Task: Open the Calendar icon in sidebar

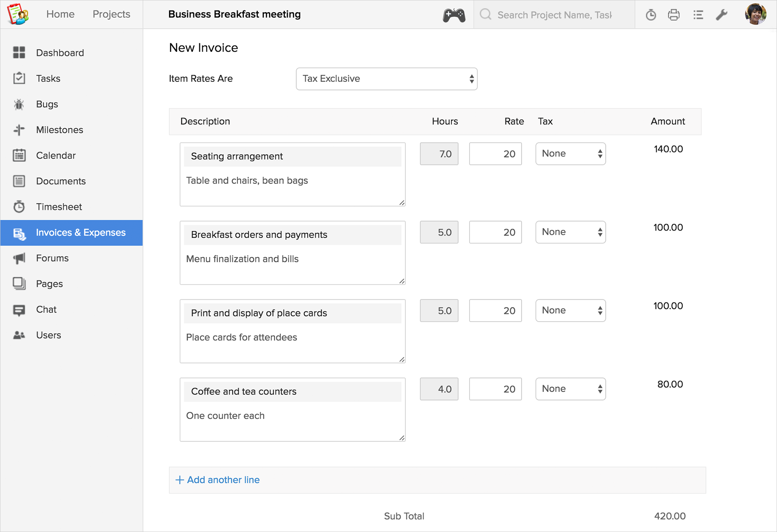Action: [x=19, y=156]
